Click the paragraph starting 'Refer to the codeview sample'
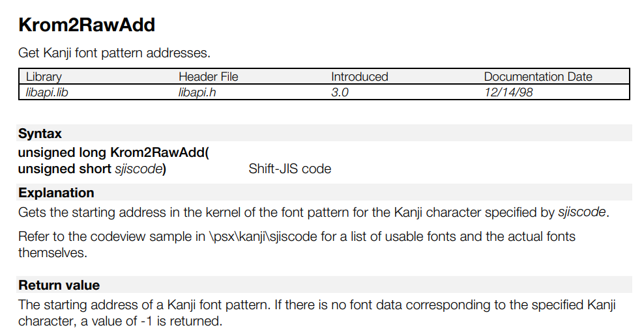644x332 pixels. (x=297, y=236)
